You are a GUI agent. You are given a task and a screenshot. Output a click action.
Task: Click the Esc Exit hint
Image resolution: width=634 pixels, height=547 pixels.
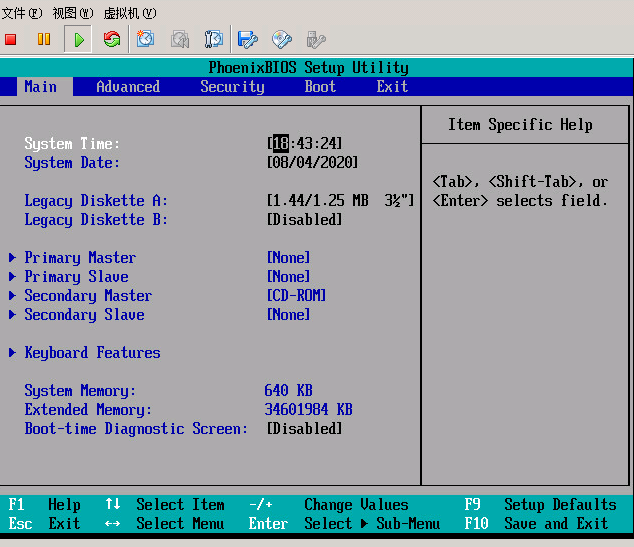pyautogui.click(x=44, y=524)
